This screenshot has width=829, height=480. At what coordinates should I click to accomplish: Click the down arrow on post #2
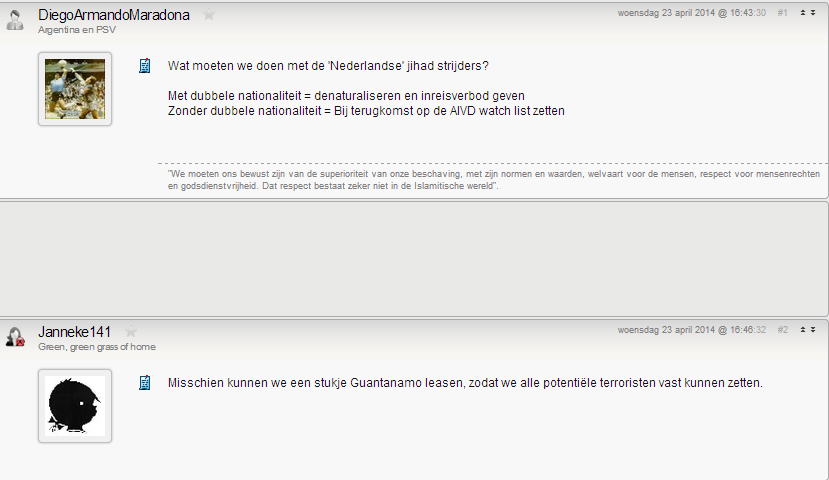coord(813,330)
